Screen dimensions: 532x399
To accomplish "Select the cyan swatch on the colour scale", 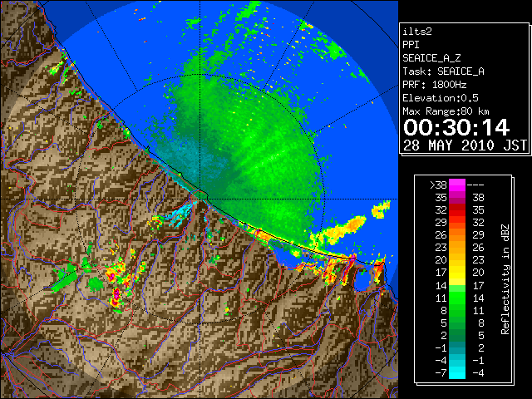I will click(x=457, y=373).
